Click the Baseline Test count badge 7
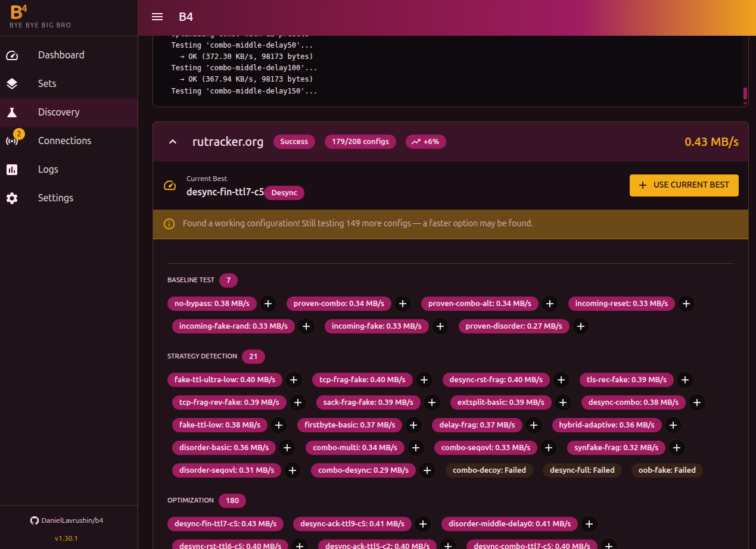The height and width of the screenshot is (549, 756). pyautogui.click(x=228, y=280)
